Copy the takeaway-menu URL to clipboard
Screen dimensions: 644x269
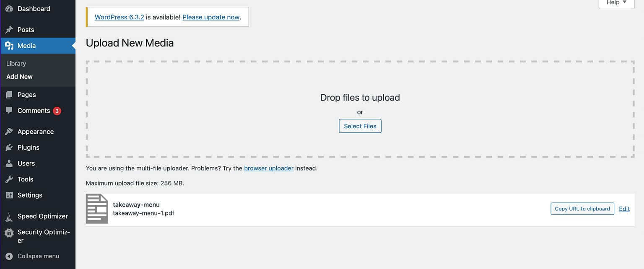(x=582, y=208)
